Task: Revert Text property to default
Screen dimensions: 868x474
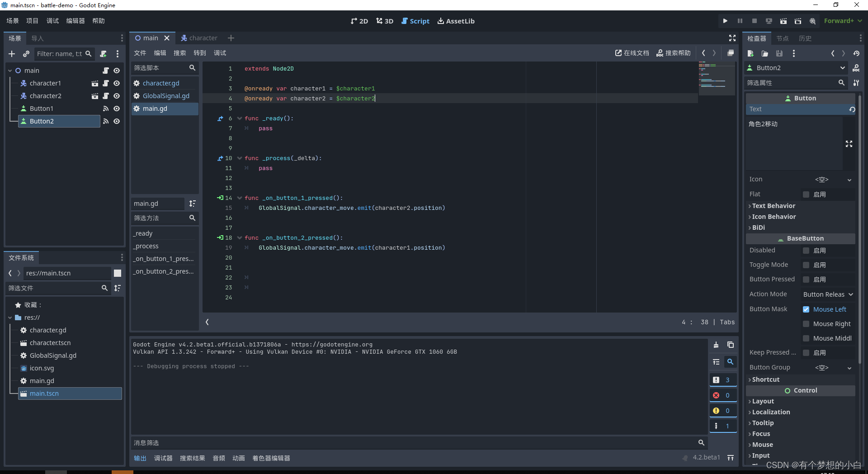Action: (852, 109)
